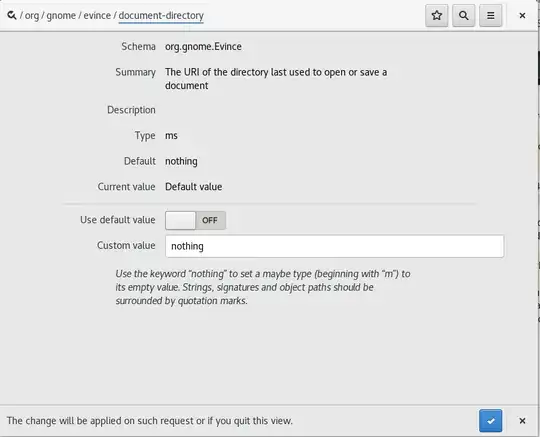The image size is (540, 437).
Task: Click the Default field's value nothing
Action: 181,161
